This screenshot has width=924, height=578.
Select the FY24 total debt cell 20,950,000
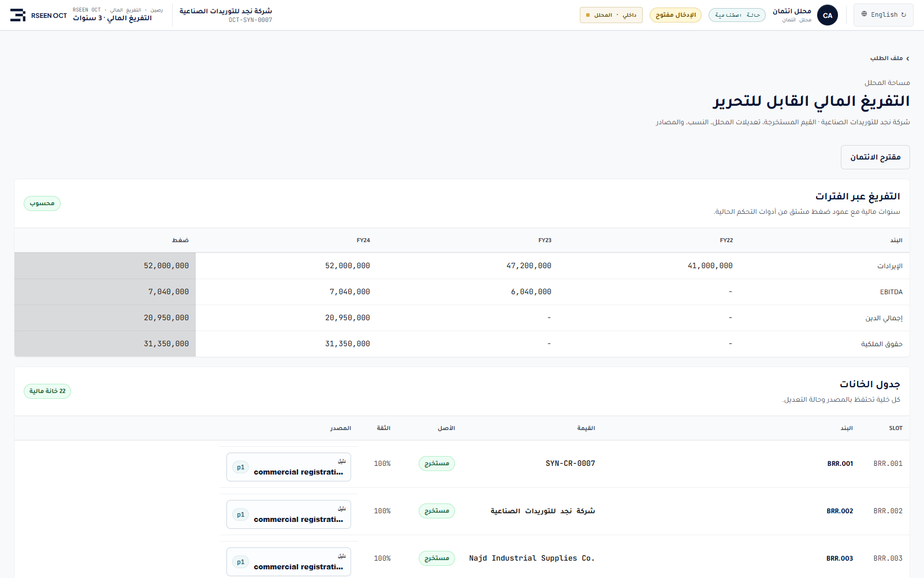347,318
